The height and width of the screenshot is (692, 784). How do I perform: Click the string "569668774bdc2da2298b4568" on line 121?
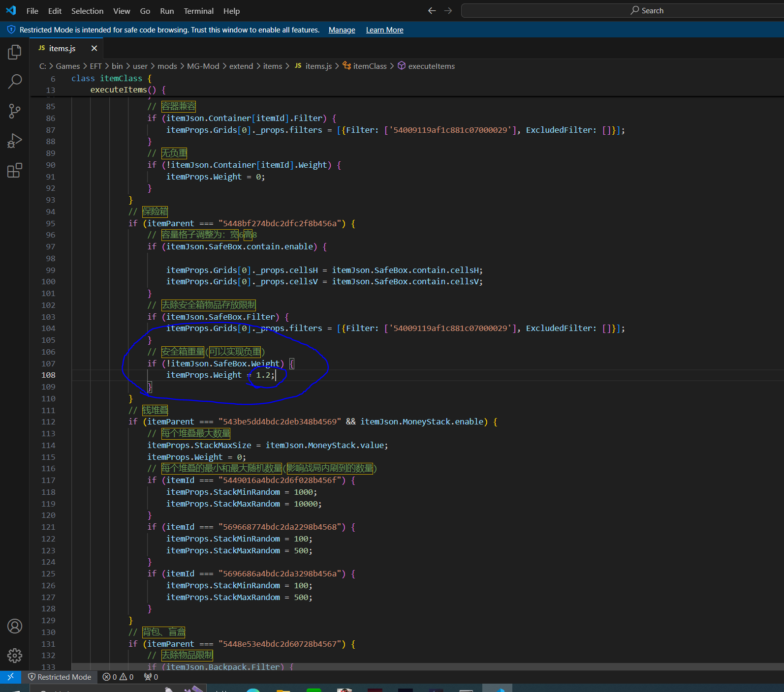click(x=280, y=527)
